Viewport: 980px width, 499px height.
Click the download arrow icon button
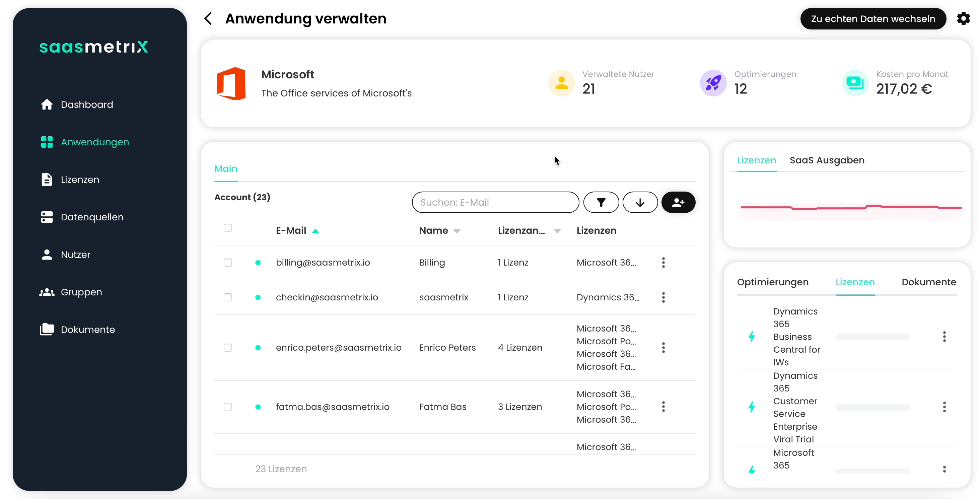pyautogui.click(x=640, y=202)
